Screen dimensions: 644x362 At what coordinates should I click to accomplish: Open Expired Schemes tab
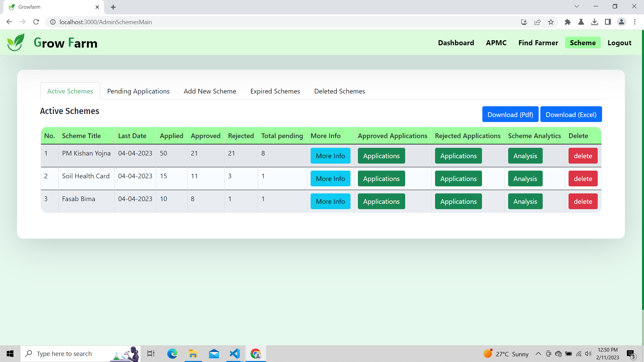click(275, 91)
